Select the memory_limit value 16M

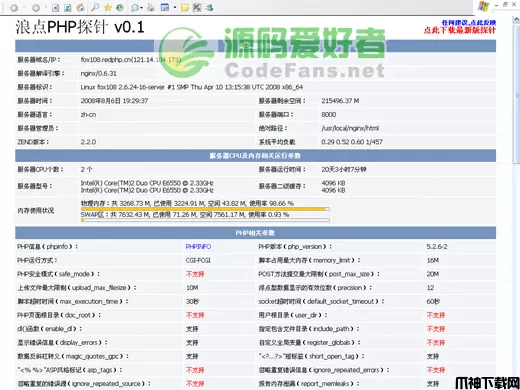pyautogui.click(x=433, y=260)
